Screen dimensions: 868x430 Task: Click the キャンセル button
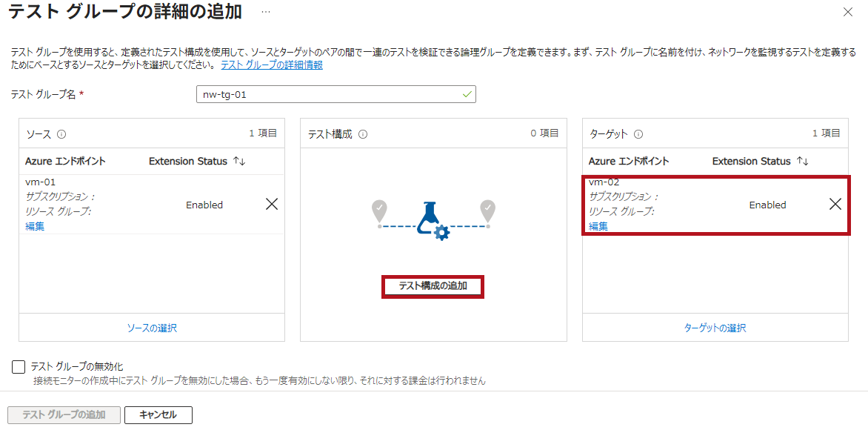[x=158, y=414]
